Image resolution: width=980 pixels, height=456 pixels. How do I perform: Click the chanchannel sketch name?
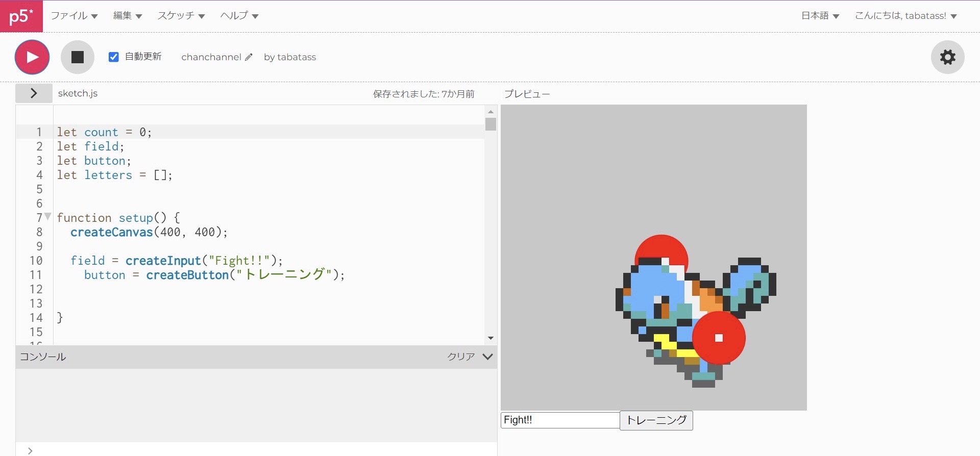211,57
